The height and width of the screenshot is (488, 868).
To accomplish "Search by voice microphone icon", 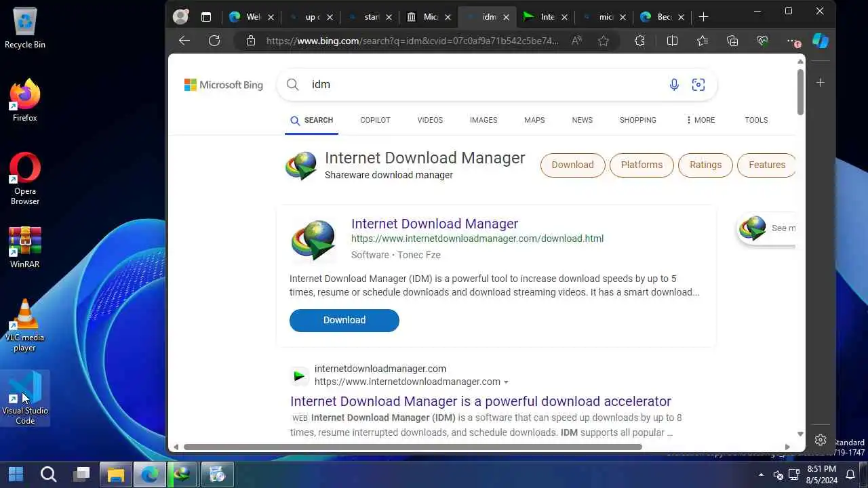I will click(x=674, y=85).
